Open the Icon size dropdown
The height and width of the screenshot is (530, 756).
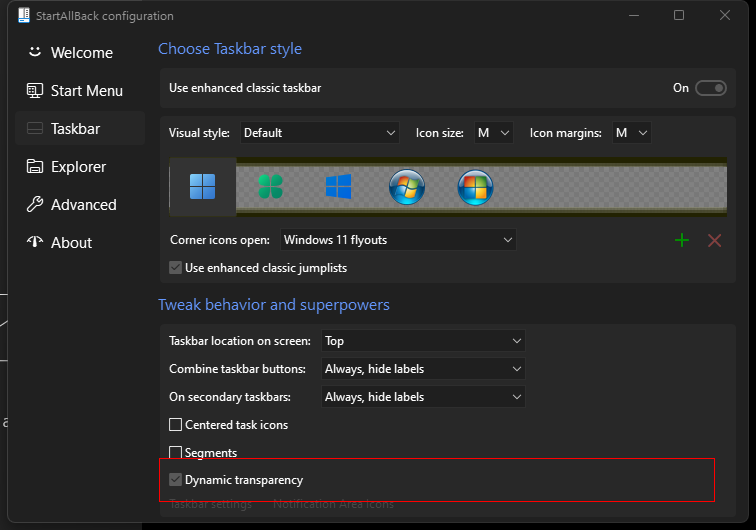[x=493, y=133]
